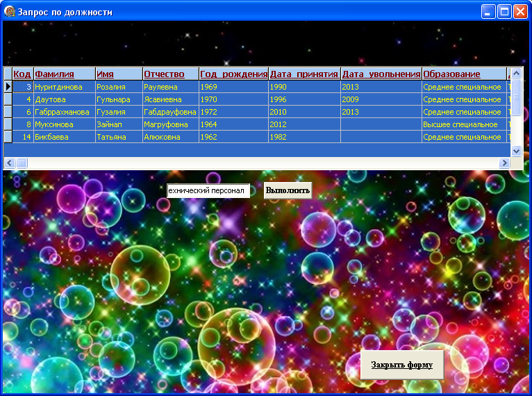
Task: Click the Закрыть форму button
Action: 402,365
